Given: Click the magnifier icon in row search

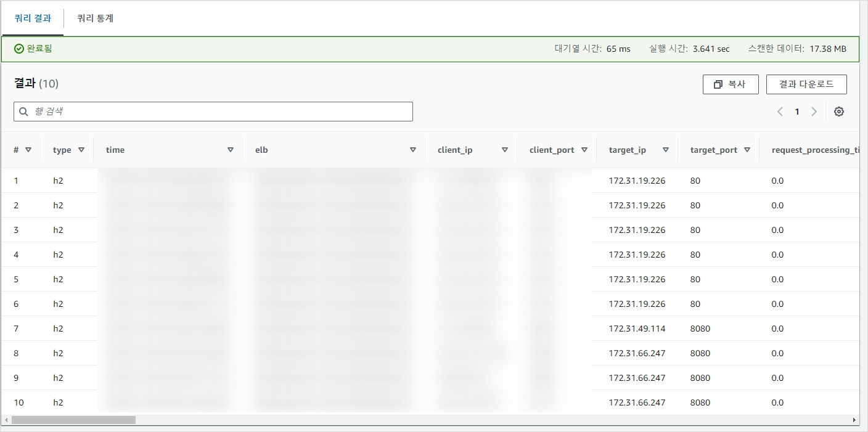Looking at the screenshot, I should point(24,112).
